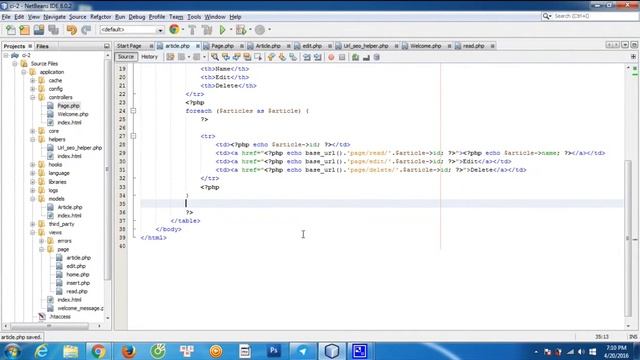The height and width of the screenshot is (360, 640).
Task: Open Photoshop from the taskbar
Action: (274, 351)
